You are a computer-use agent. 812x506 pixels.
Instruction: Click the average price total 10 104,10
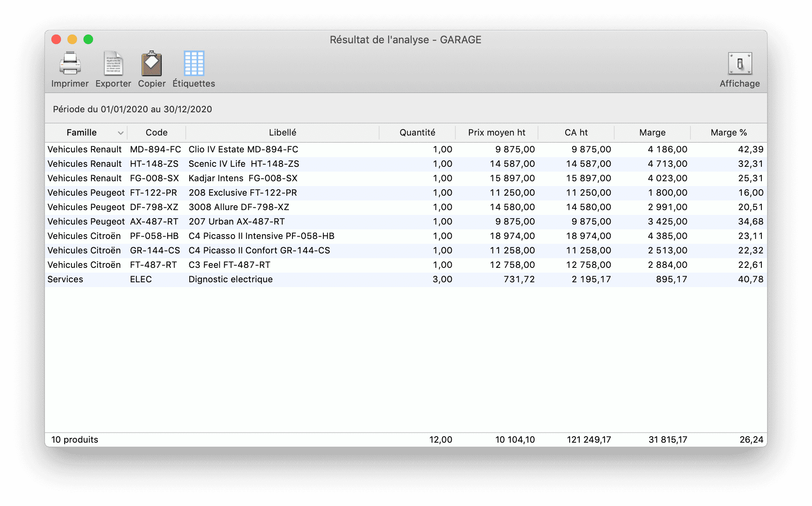click(x=515, y=440)
